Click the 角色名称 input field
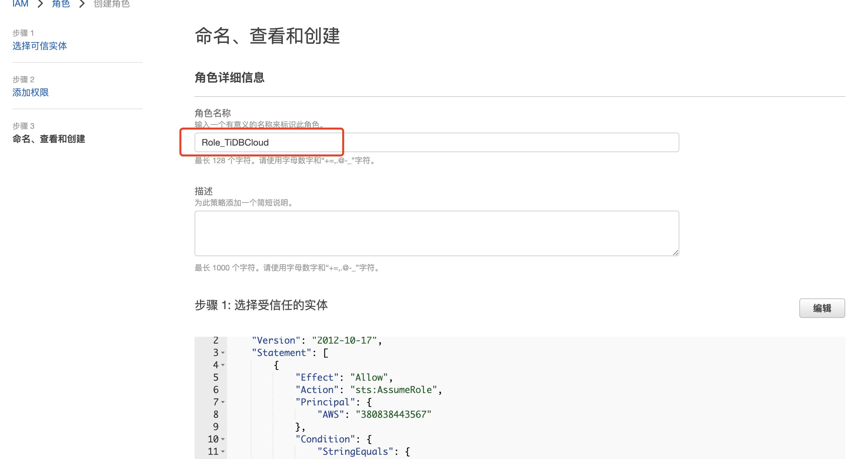This screenshot has height=459, width=868. click(x=437, y=142)
